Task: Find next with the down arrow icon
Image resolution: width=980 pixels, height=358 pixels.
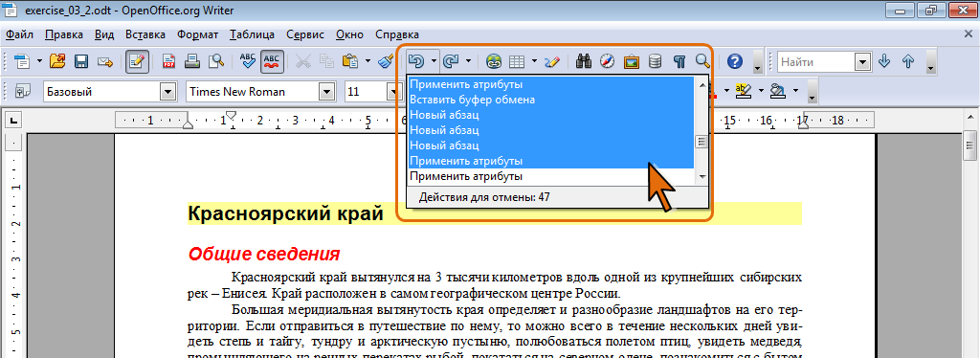Action: click(884, 61)
